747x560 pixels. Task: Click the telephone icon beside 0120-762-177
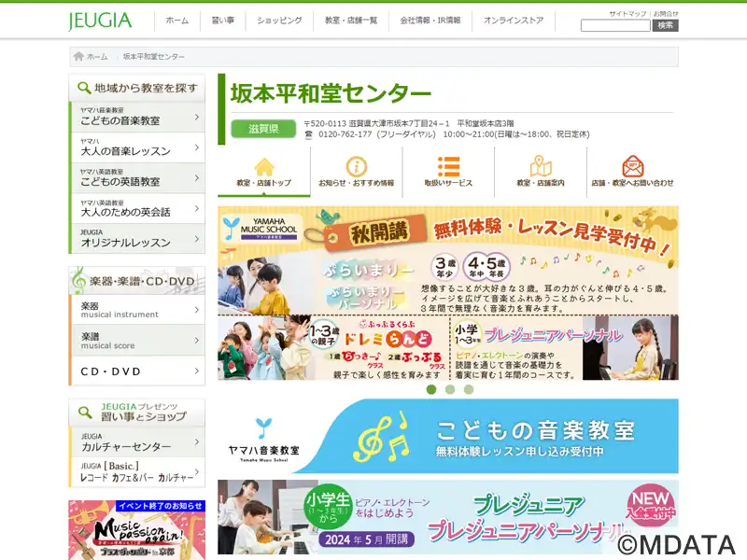pos(309,134)
